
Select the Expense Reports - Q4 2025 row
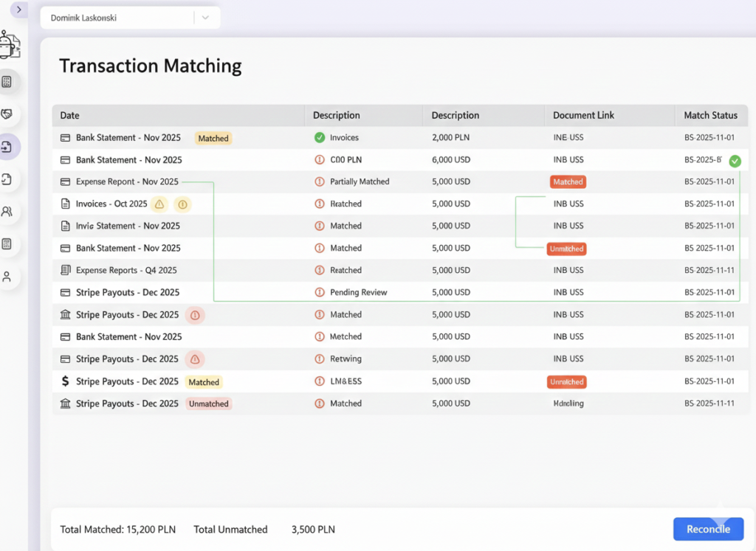coord(399,270)
